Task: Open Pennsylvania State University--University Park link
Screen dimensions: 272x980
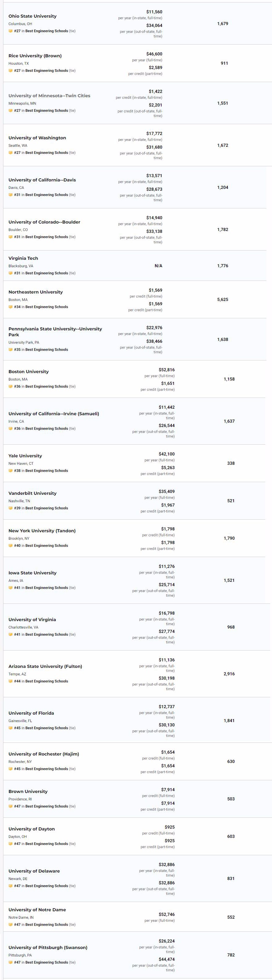Action: (x=55, y=332)
